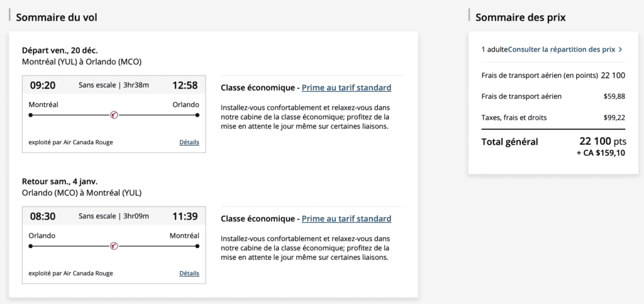The height and width of the screenshot is (304, 644).
Task: Click the Total général 22 100 pts value
Action: [x=602, y=142]
